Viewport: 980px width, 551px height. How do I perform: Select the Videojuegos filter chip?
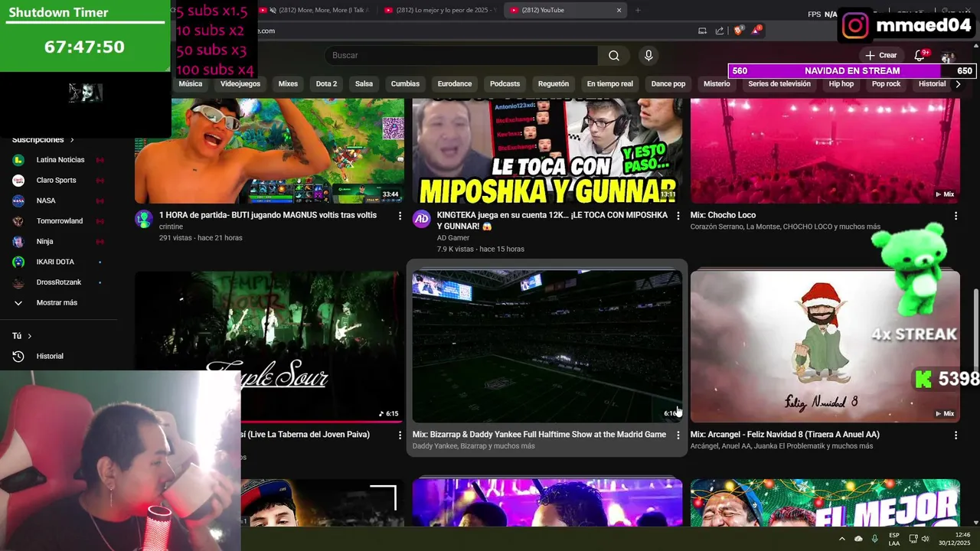240,84
